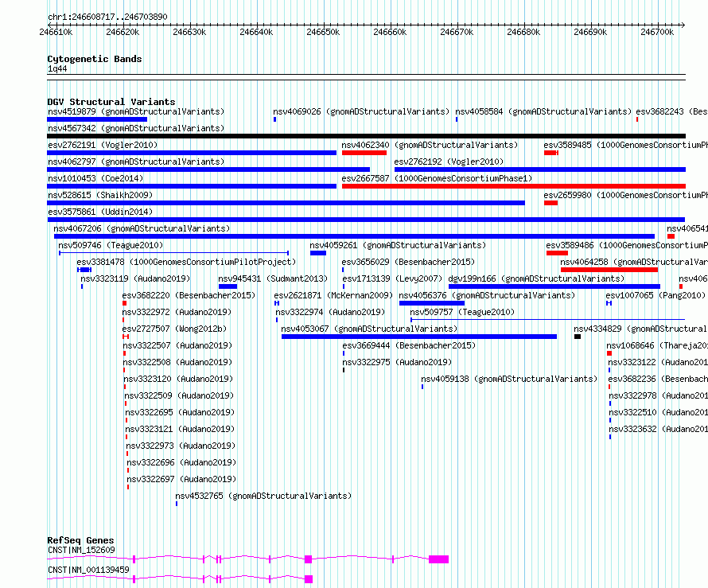Select CNST|NM_152609 gene label
Viewport: 708px width, 588px height.
coord(81,550)
